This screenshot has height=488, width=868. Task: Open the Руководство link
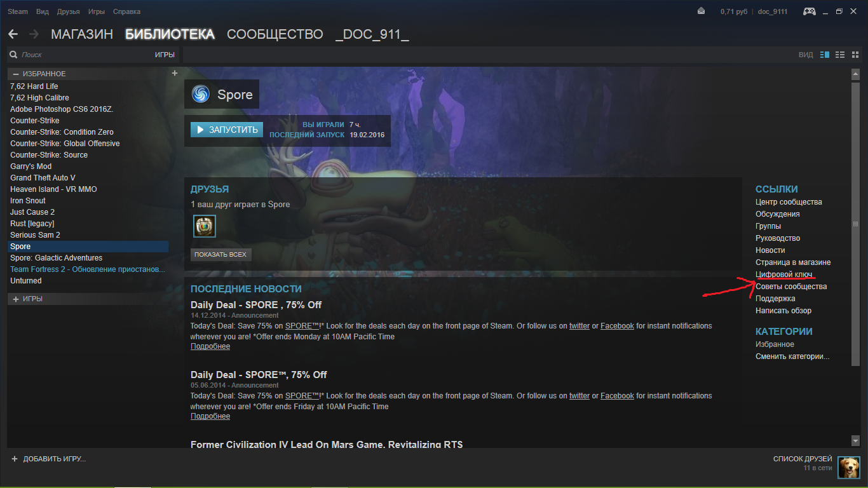click(x=778, y=238)
